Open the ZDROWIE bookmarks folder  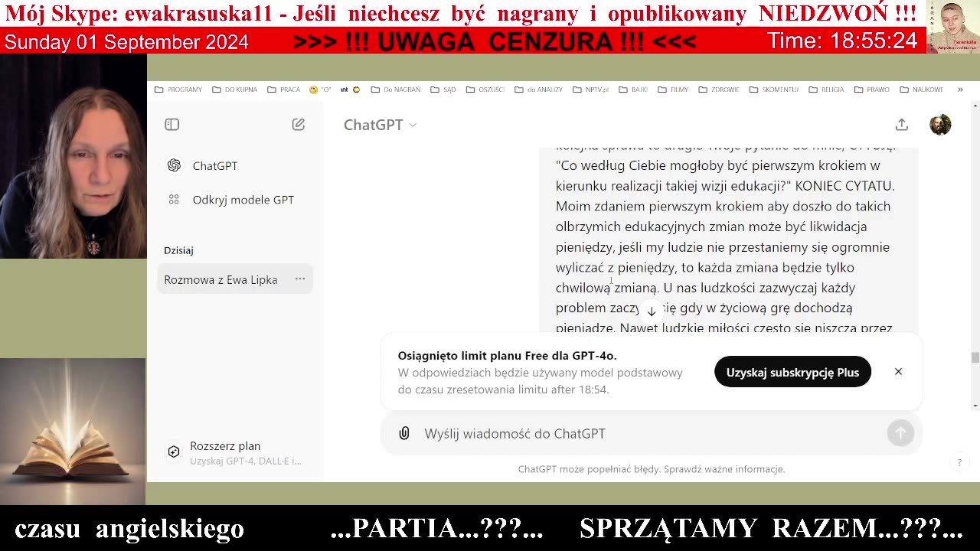(x=718, y=90)
